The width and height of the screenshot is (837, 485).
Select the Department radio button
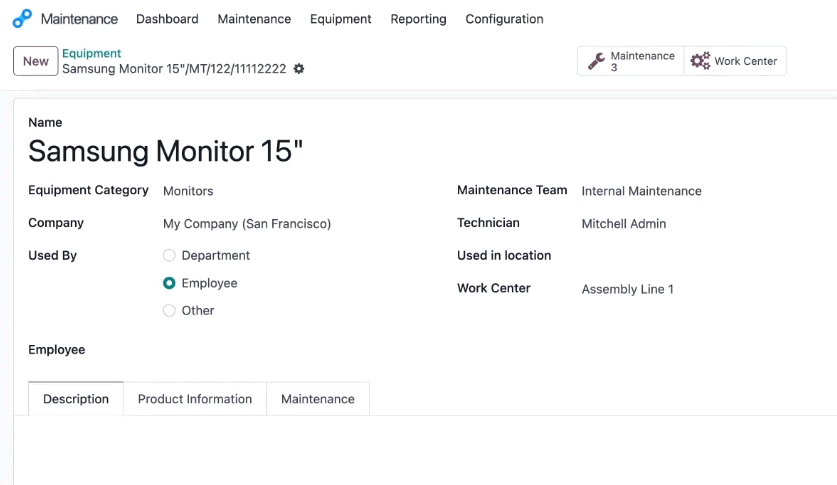169,256
